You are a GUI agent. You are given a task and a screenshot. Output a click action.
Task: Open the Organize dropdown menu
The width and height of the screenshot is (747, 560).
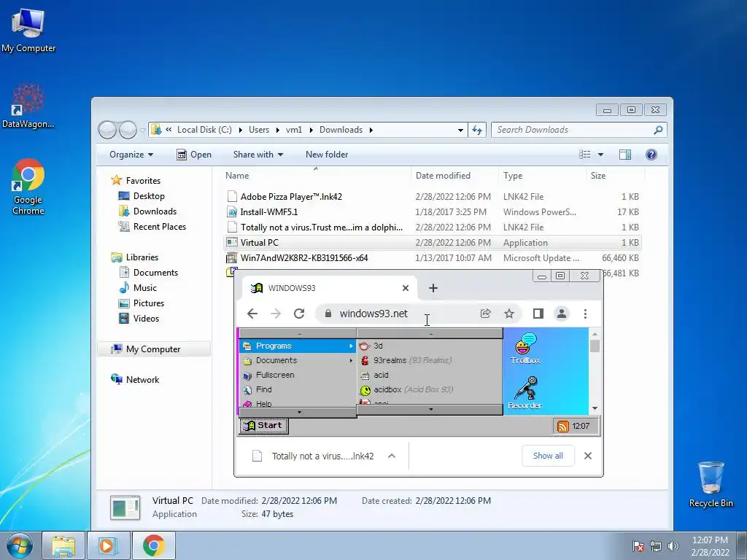point(131,155)
